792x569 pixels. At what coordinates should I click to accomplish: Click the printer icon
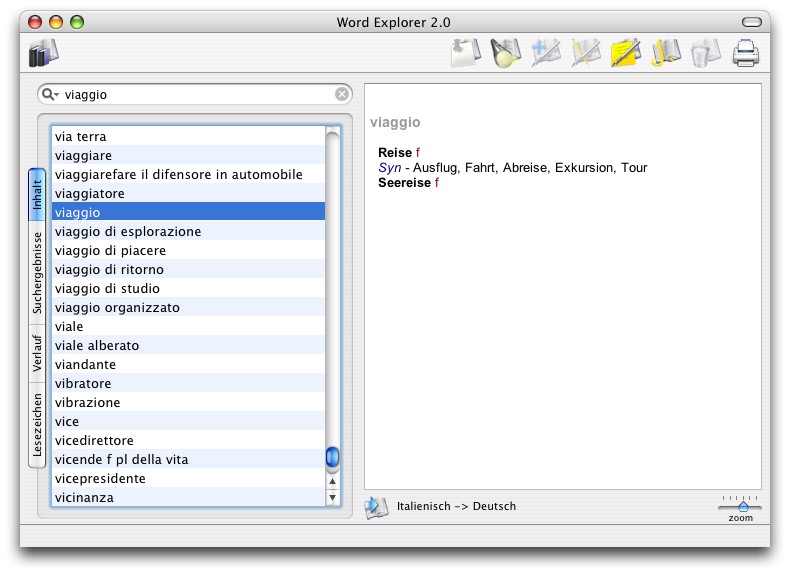point(746,53)
